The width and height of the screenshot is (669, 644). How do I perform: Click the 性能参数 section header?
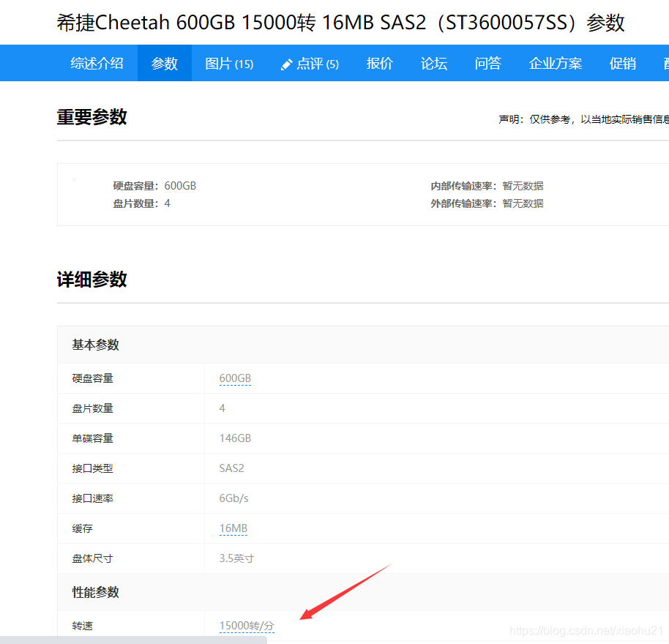95,592
